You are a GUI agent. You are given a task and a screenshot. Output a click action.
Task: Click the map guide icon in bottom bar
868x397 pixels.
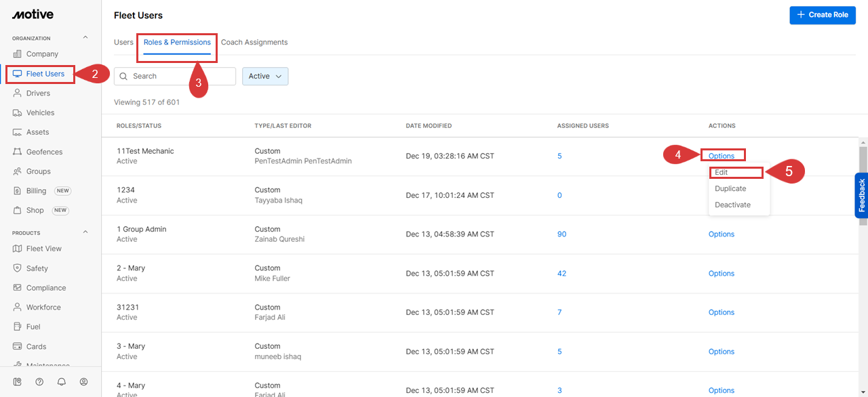17,381
